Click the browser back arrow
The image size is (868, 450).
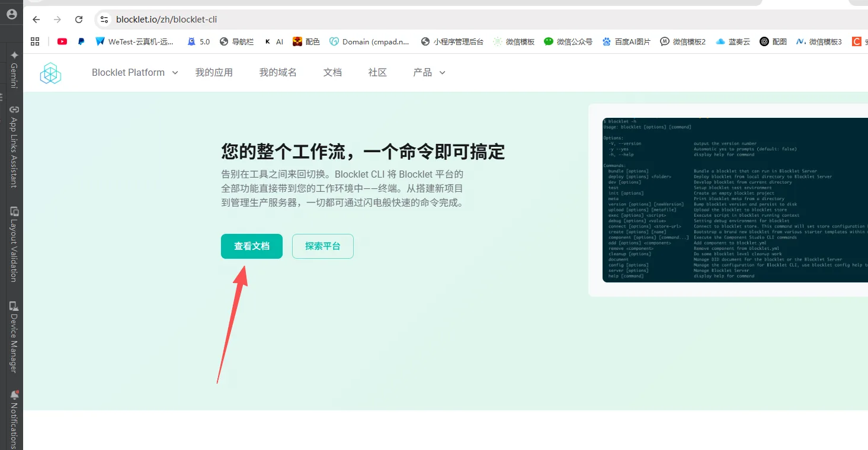(x=36, y=20)
